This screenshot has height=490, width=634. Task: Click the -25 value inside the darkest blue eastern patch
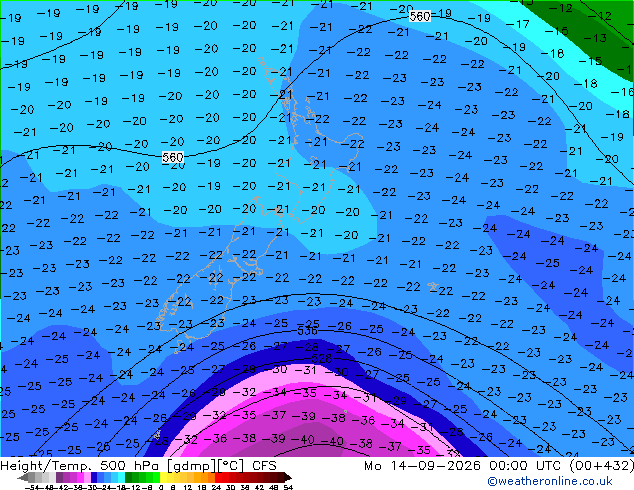tap(547, 263)
